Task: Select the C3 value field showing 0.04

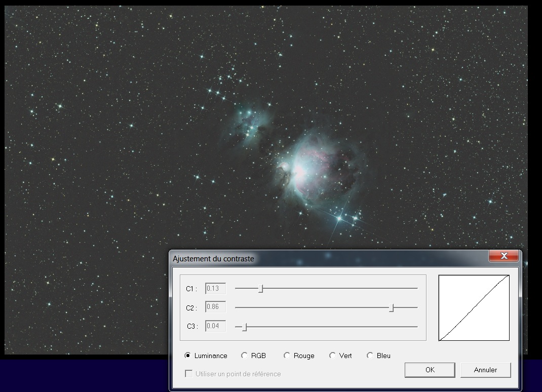Action: tap(215, 326)
